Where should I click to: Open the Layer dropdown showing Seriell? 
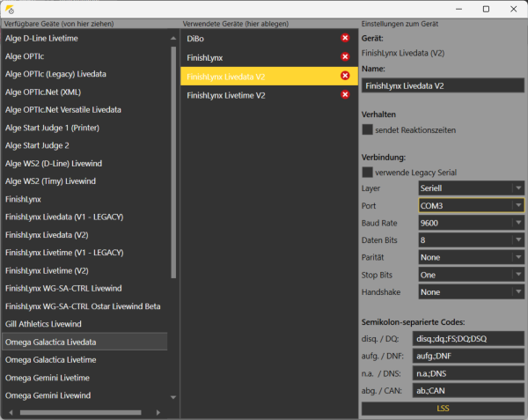pos(471,188)
